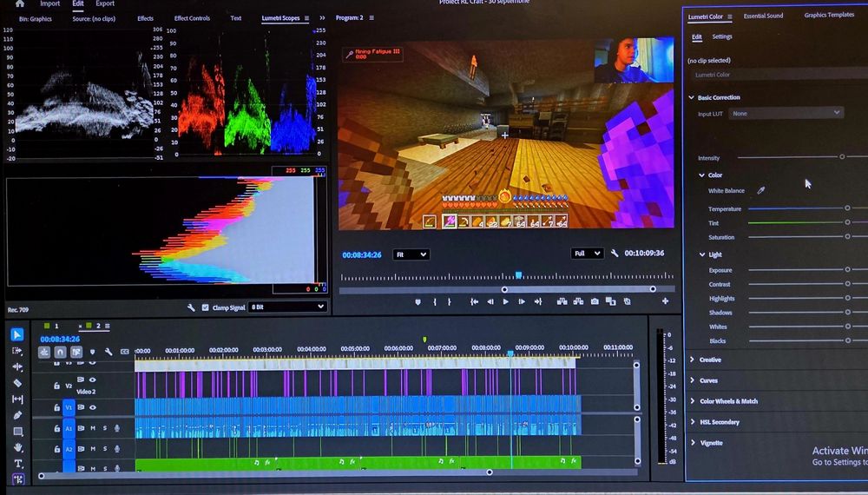Select the Hand tool
Image resolution: width=868 pixels, height=495 pixels.
coord(17,447)
